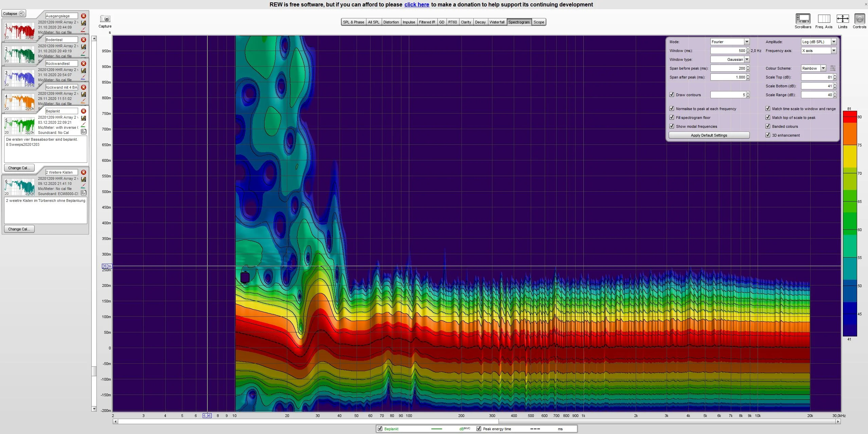
Task: Toggle the Scrollbars icon
Action: click(x=803, y=19)
